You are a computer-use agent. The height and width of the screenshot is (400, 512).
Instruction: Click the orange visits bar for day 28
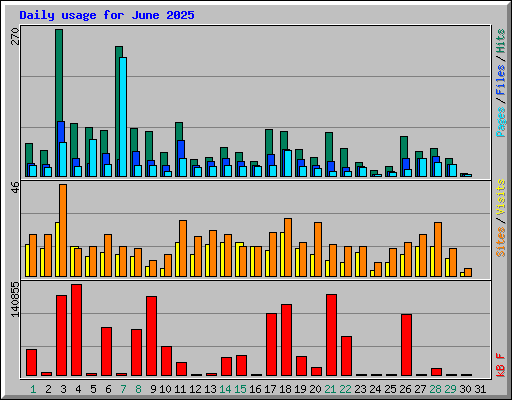(438, 249)
